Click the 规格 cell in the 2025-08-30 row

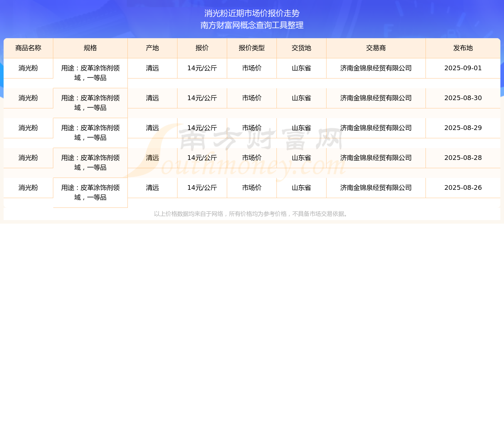click(x=90, y=103)
